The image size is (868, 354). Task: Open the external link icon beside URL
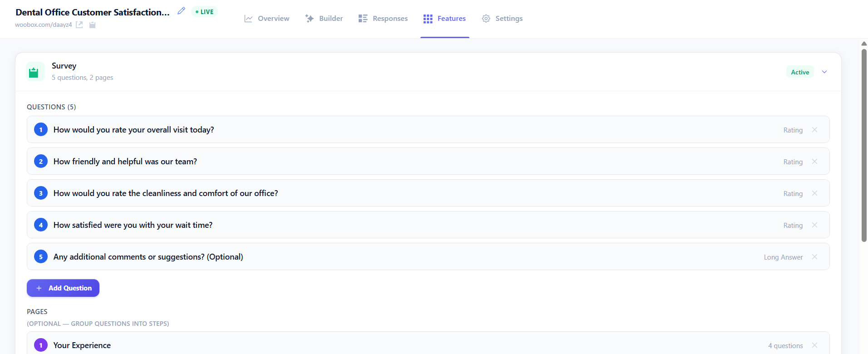click(79, 25)
